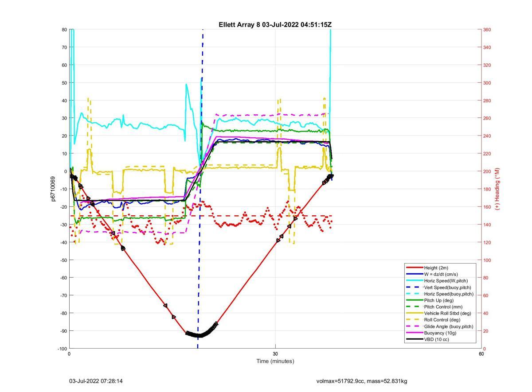Click the "100" tick on the heading axis
Screen dimensions: 532x392
click(x=487, y=260)
